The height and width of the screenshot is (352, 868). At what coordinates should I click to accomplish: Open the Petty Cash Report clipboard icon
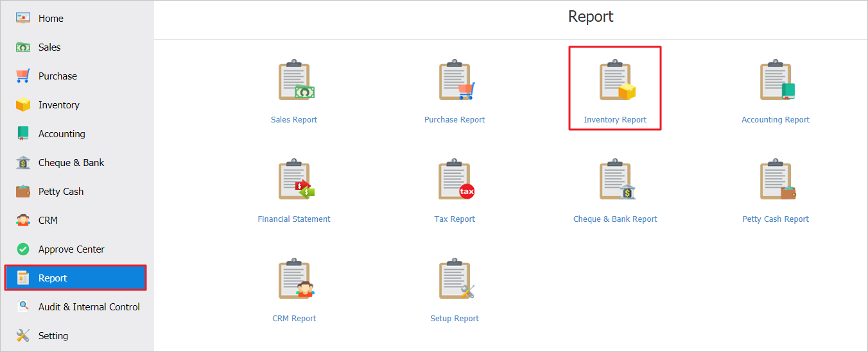[777, 180]
